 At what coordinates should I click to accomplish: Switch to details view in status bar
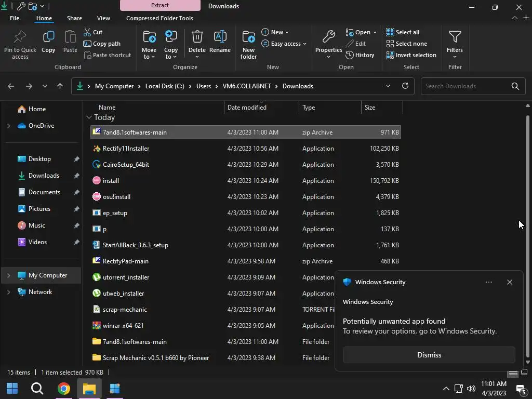[513, 374]
